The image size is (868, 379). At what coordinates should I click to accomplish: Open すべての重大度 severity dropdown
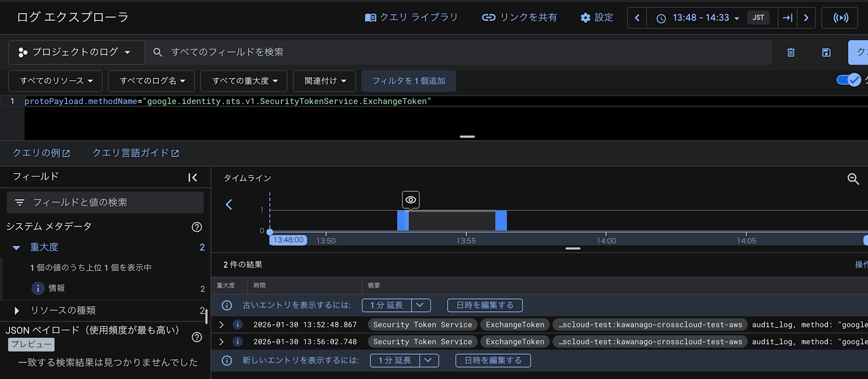pyautogui.click(x=244, y=81)
